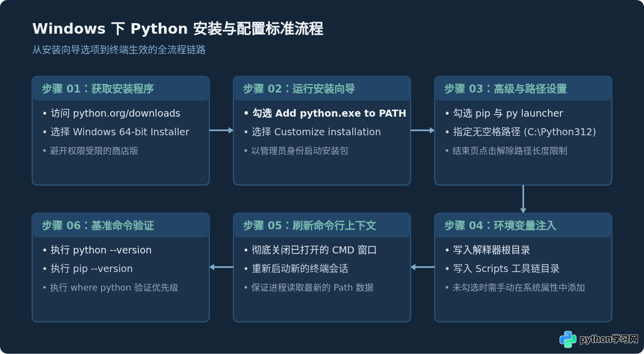644x354 pixels.
Task: Click the header "步骤 01：获取安装程序"
Action: [x=98, y=89]
